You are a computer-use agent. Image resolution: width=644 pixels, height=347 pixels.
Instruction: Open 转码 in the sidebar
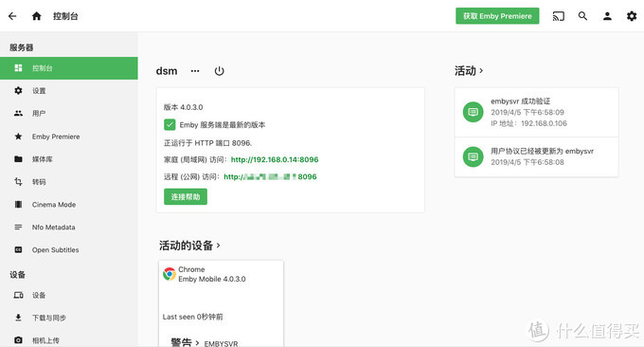(68, 182)
